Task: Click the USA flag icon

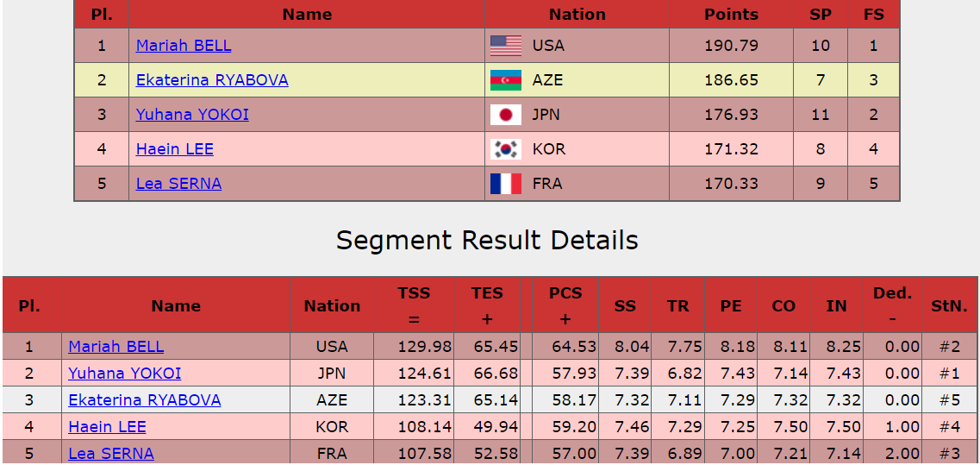Action: pos(506,46)
